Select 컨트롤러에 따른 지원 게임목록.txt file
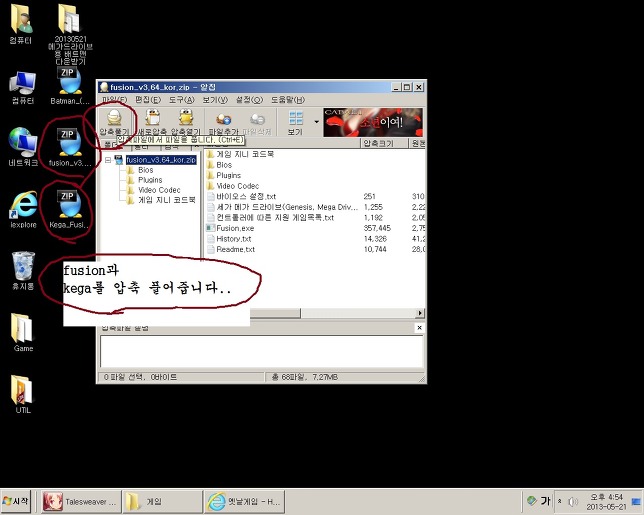 (x=275, y=218)
